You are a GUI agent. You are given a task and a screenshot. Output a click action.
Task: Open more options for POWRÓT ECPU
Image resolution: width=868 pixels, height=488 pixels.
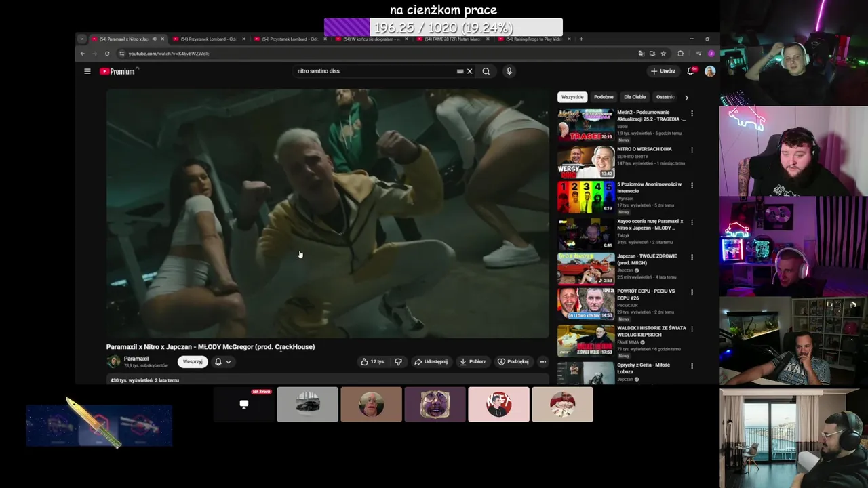pyautogui.click(x=692, y=292)
